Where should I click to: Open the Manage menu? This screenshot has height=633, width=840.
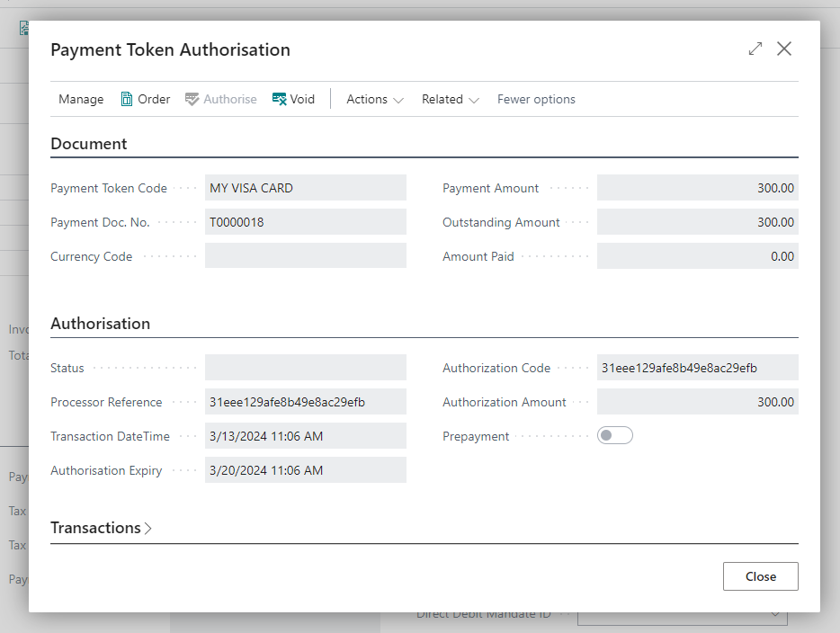click(x=81, y=99)
